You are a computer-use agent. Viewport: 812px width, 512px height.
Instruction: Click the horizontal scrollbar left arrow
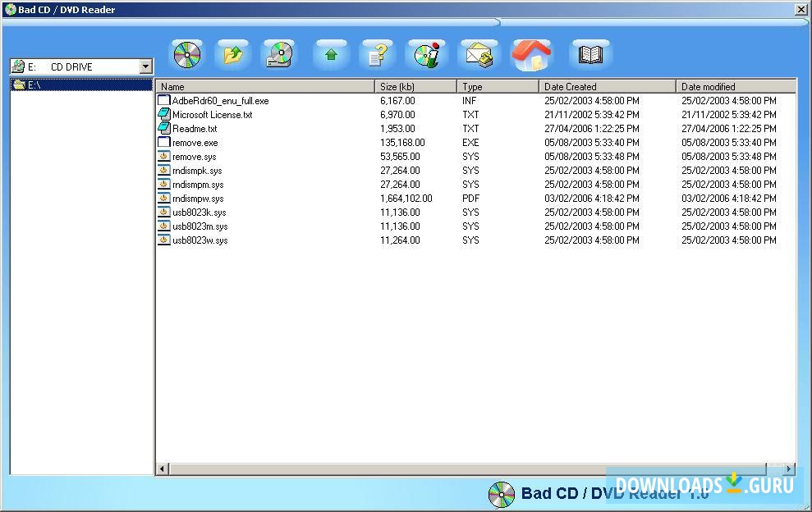162,469
